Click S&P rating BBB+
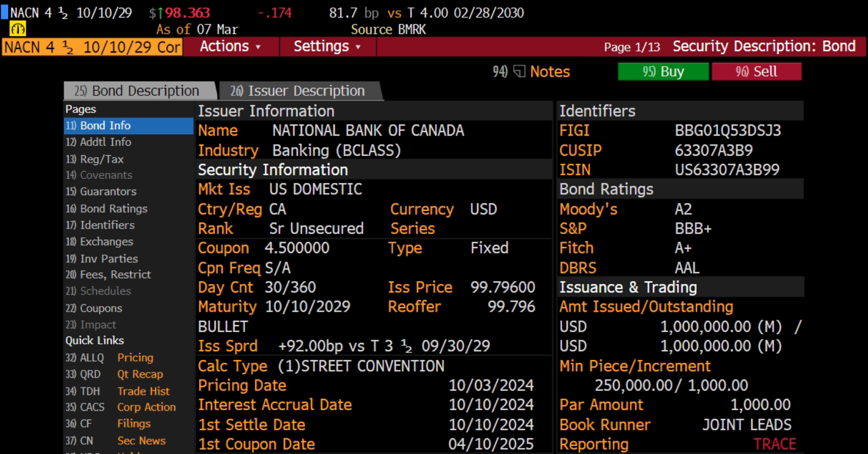Image resolution: width=868 pixels, height=454 pixels. coord(693,229)
